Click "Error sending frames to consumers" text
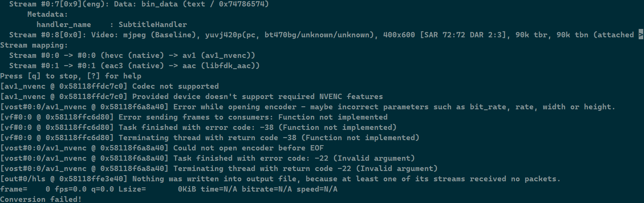Image resolution: width=644 pixels, height=203 pixels. 196,117
